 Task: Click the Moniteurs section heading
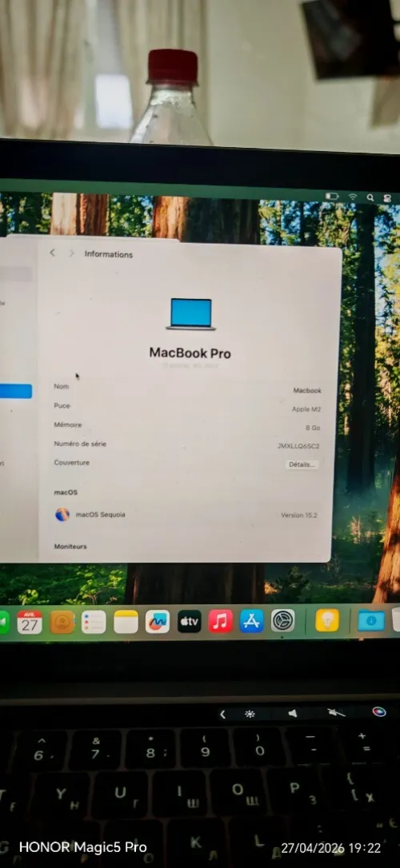pos(70,547)
